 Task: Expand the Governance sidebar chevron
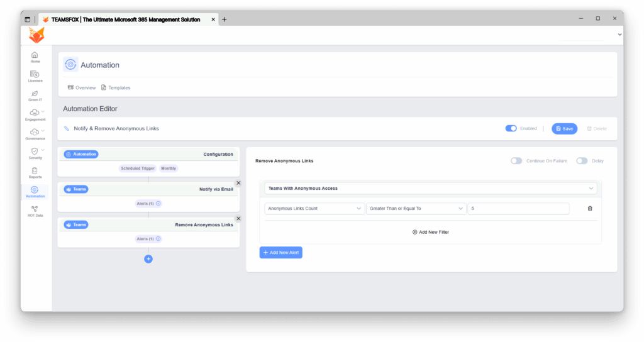pos(43,131)
